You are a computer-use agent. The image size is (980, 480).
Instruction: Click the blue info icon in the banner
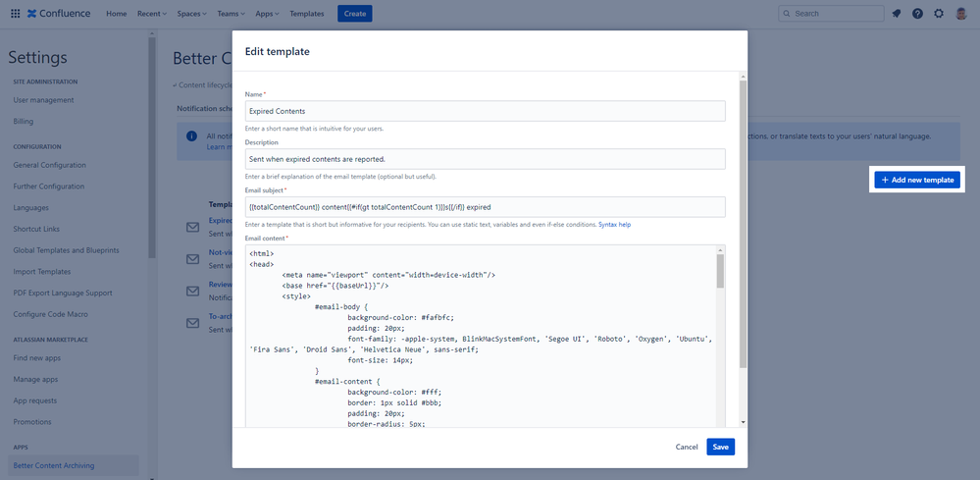[192, 136]
